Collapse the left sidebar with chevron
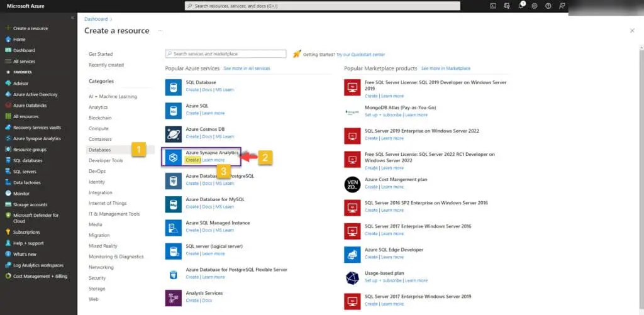 (73, 18)
